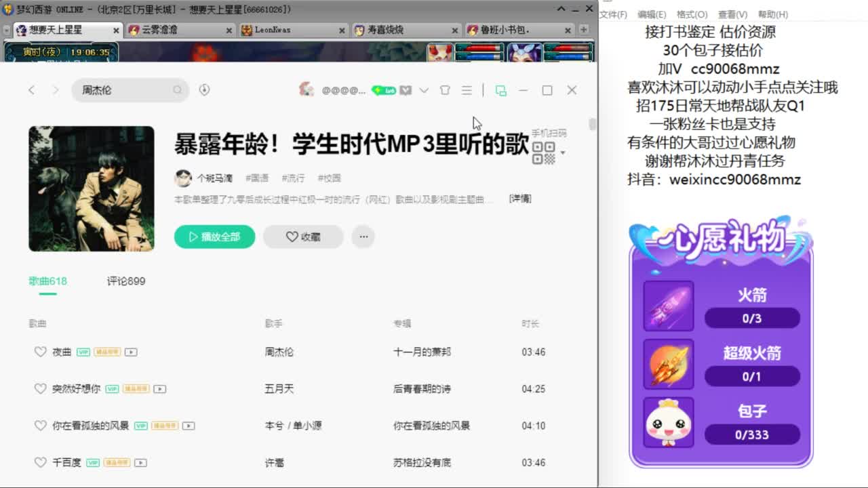The image size is (868, 488).
Task: Open the hamburger main menu icon
Action: [466, 89]
